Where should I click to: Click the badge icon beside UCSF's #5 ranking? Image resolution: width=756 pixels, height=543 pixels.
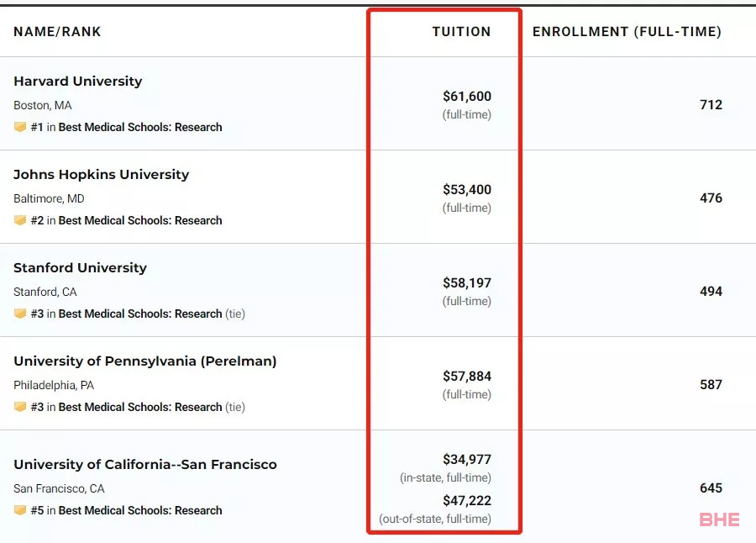tap(20, 510)
